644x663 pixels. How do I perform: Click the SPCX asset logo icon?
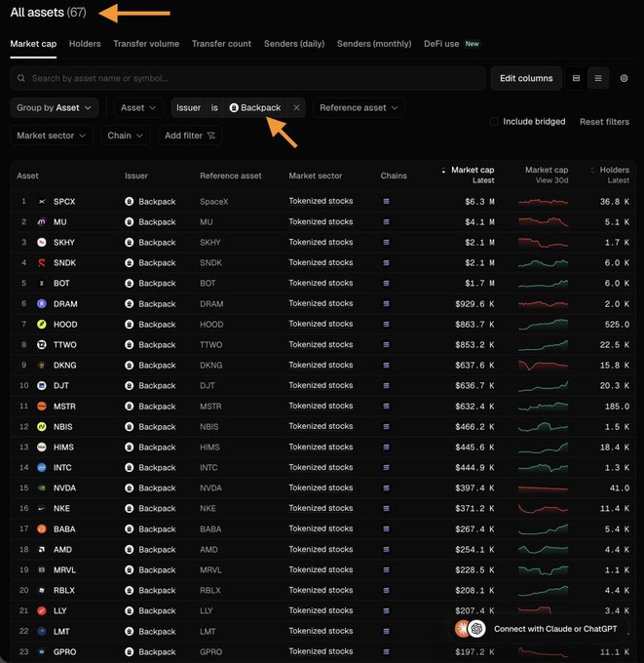click(42, 202)
